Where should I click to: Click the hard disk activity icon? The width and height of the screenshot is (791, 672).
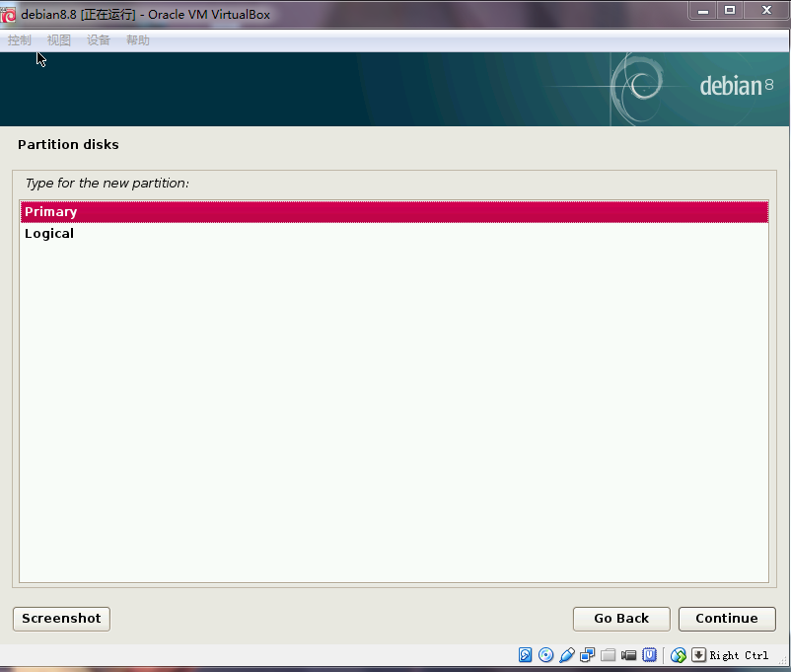[526, 655]
